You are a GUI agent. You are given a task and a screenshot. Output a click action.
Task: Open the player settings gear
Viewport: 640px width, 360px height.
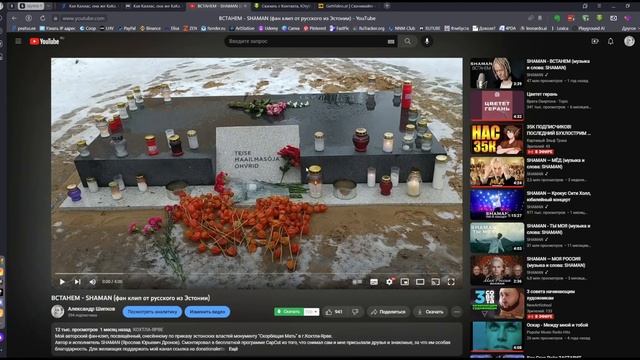389,282
